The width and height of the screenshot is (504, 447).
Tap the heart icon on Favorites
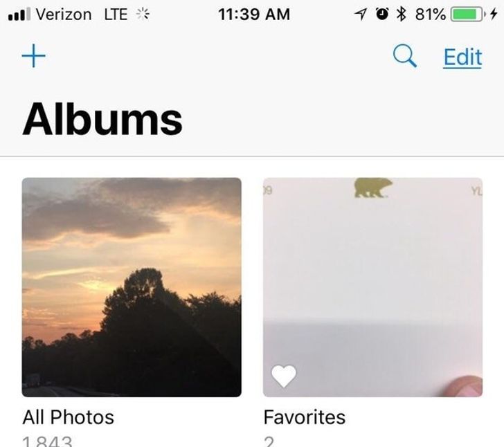click(x=283, y=376)
